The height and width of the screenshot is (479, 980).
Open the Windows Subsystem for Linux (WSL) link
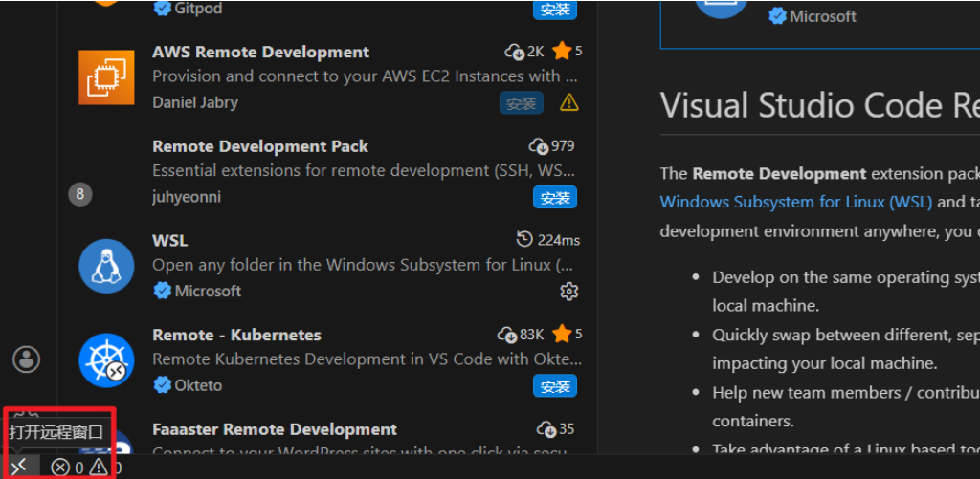796,202
